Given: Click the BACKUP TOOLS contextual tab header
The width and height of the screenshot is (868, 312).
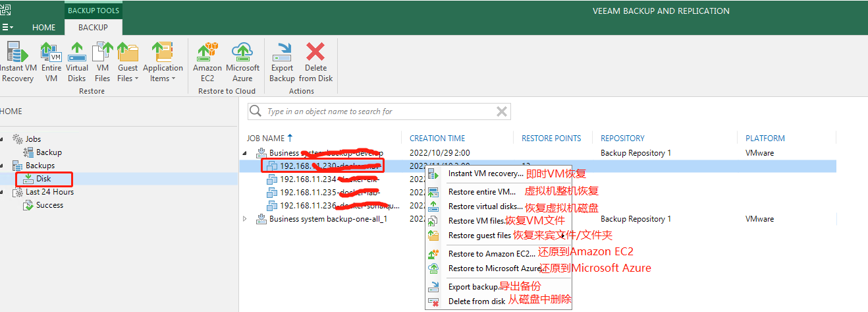Looking at the screenshot, I should point(93,10).
